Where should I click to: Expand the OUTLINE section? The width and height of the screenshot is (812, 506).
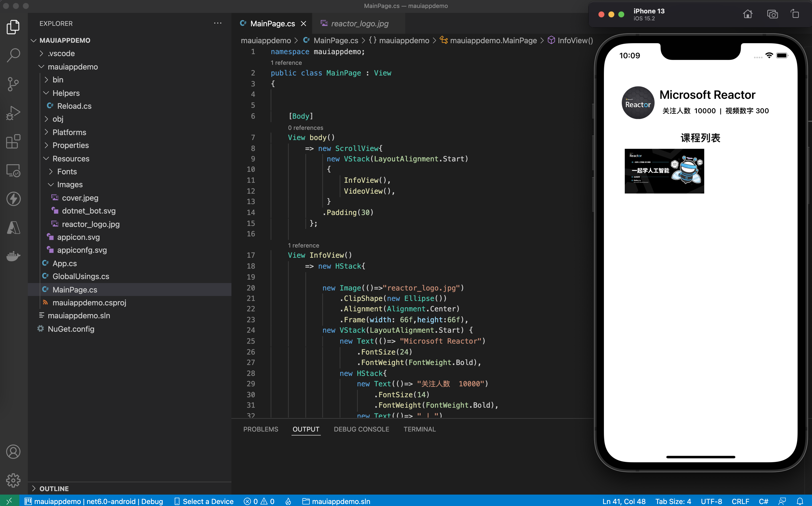point(54,488)
